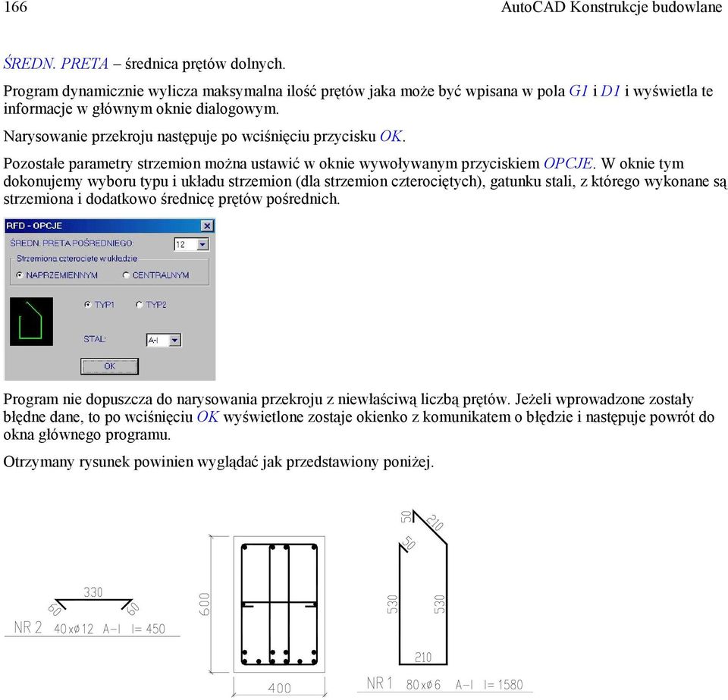
Task: Click the '80xø6' stirrup quantity text
Action: tap(423, 685)
